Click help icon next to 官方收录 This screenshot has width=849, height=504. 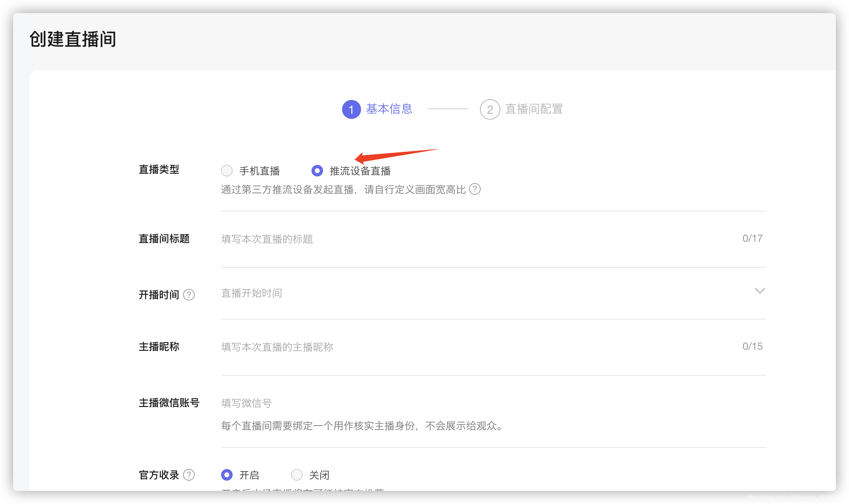[x=189, y=475]
